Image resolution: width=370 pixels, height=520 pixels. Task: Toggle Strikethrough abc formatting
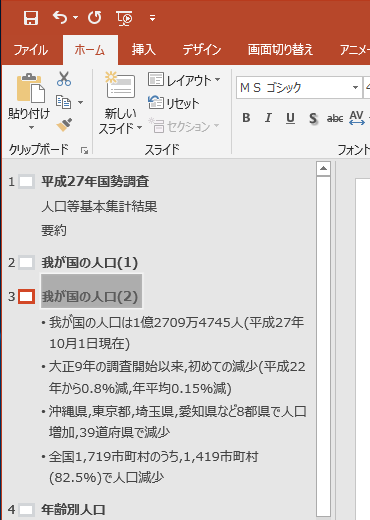click(335, 118)
